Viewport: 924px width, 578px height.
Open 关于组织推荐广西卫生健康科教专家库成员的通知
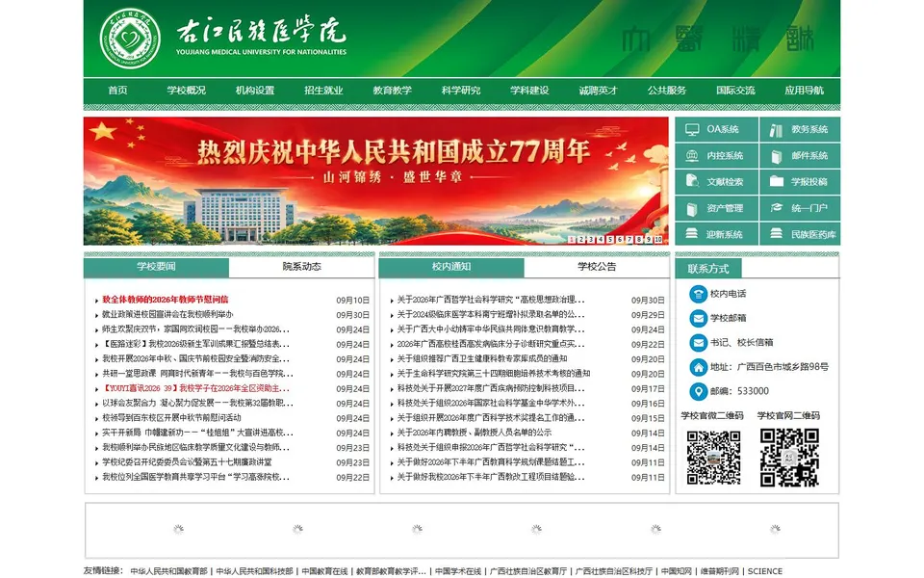pos(482,358)
